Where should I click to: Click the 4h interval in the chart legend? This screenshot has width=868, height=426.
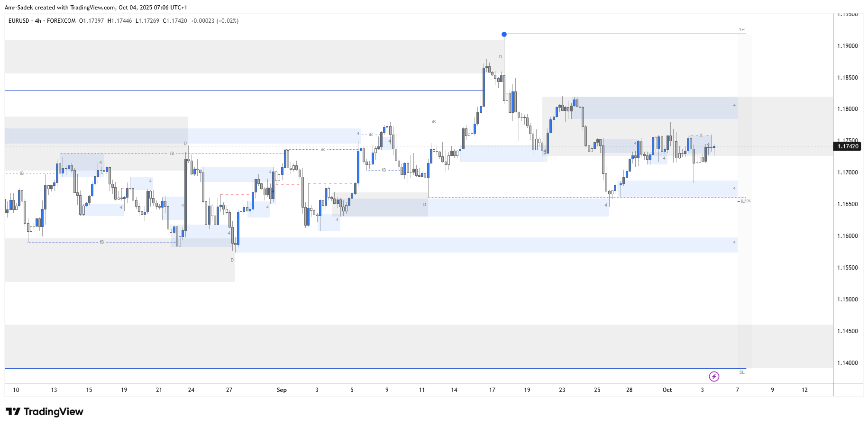(38, 21)
